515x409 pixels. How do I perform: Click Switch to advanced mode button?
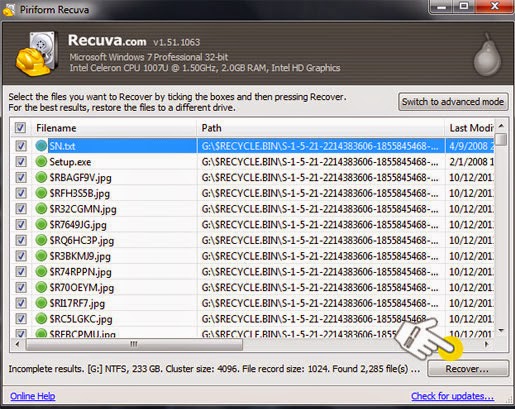(x=453, y=101)
